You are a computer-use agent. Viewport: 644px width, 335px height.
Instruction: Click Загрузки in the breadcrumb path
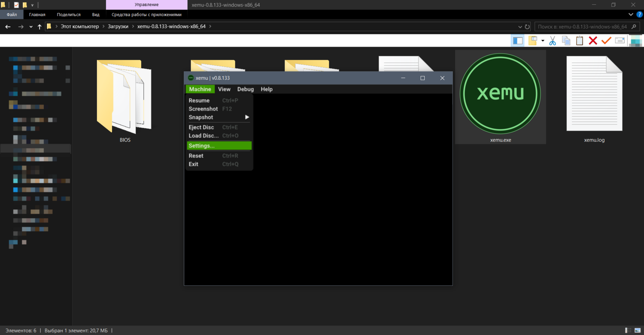point(118,27)
